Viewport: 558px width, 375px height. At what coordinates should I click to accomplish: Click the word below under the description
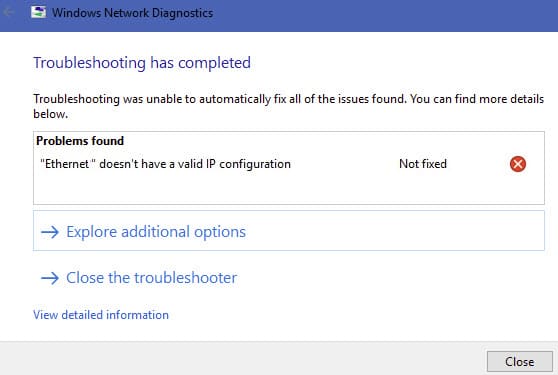tap(50, 114)
